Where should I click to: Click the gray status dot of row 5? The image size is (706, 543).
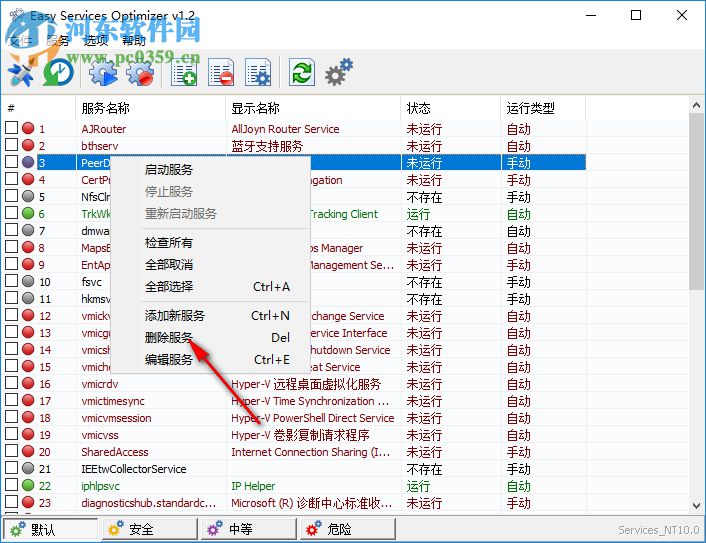pos(28,196)
